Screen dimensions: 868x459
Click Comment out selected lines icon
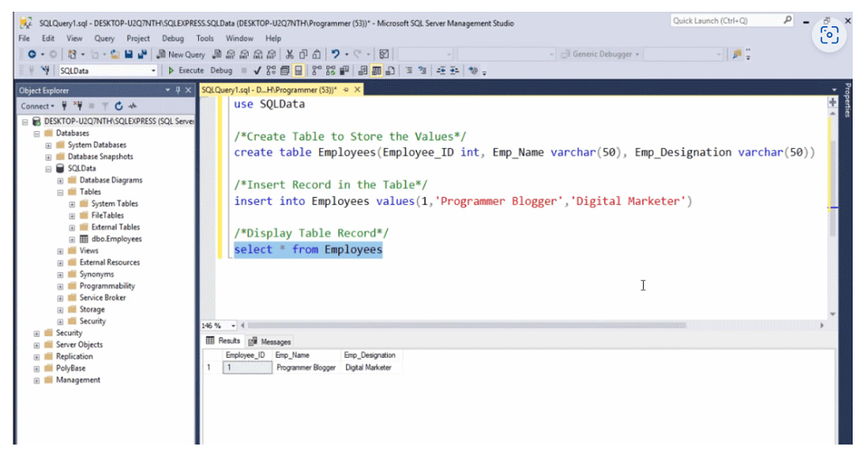[x=409, y=70]
